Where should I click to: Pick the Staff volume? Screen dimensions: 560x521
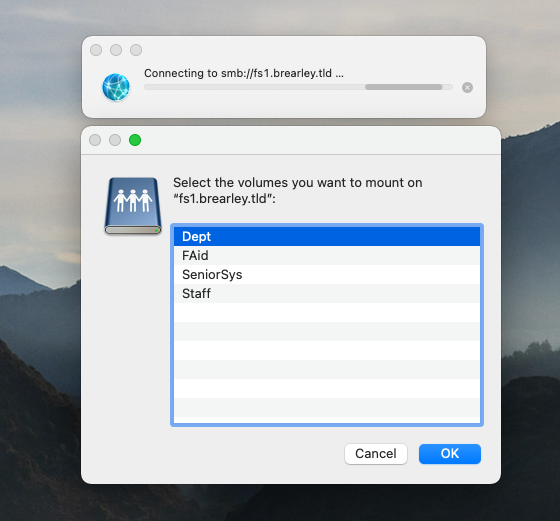tap(327, 294)
